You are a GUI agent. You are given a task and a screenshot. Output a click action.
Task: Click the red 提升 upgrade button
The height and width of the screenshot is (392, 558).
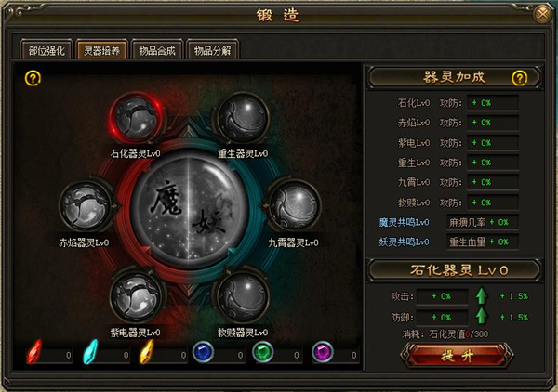pyautogui.click(x=457, y=355)
